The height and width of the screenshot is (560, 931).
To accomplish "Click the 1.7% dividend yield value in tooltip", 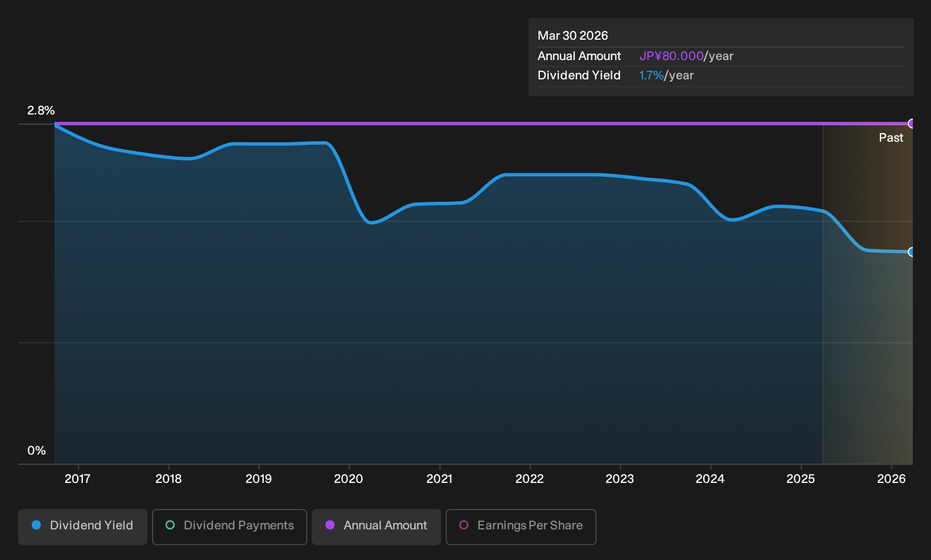I will 651,75.
